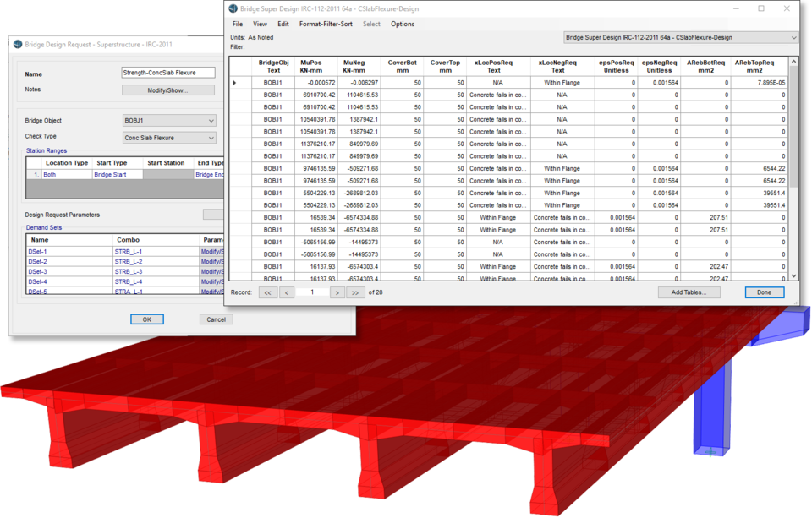The height and width of the screenshot is (518, 812).
Task: Advance to next record with > button
Action: coord(337,292)
